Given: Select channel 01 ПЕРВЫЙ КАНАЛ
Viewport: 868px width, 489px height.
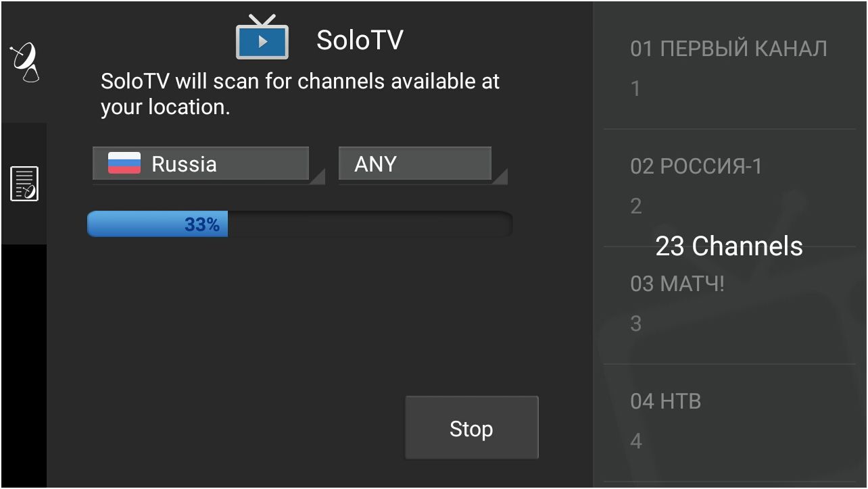Looking at the screenshot, I should pos(729,47).
